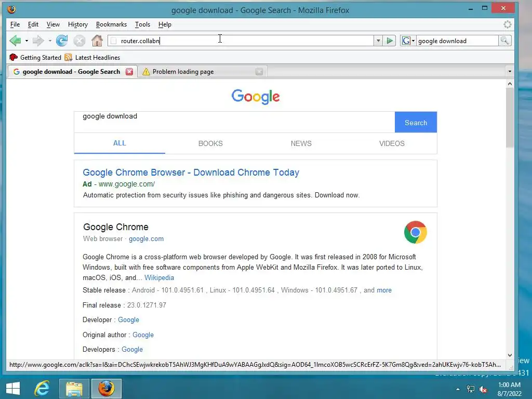
Task: Click the more link after stable release
Action: [384, 290]
